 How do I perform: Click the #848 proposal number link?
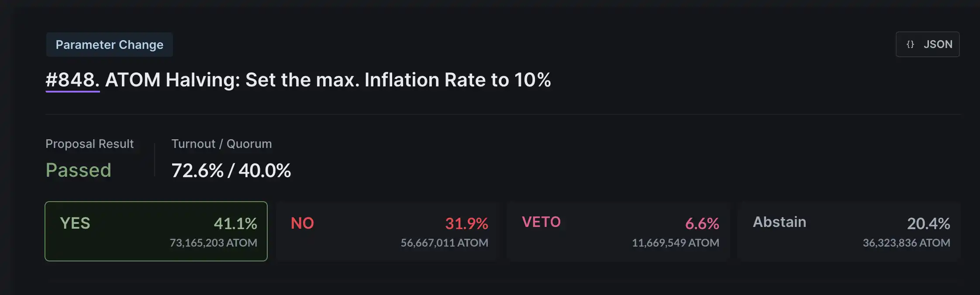(x=72, y=80)
